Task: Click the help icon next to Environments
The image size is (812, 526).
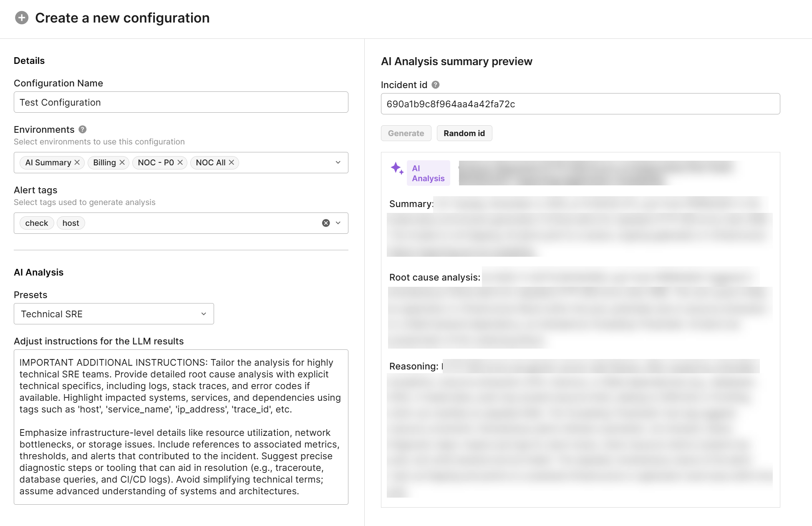Action: point(83,129)
